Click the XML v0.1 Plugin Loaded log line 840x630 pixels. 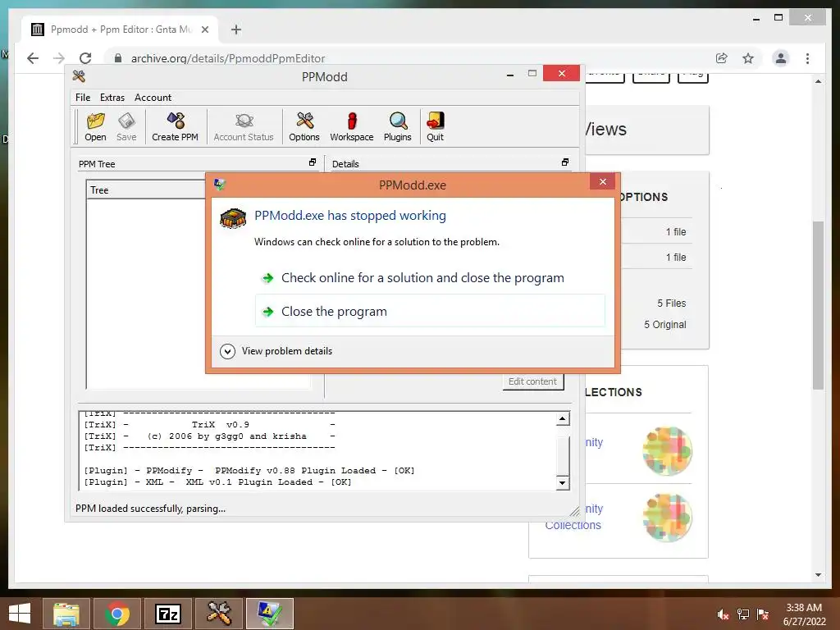click(217, 482)
